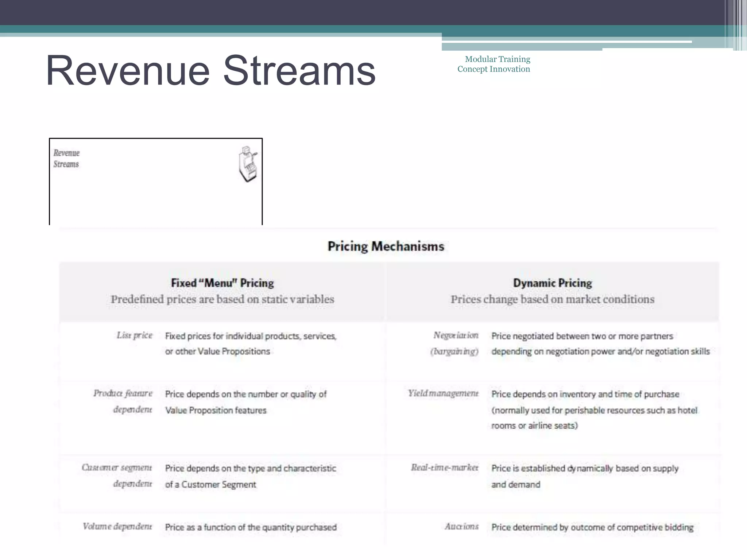Click the 'Product feature' row label
This screenshot has height=560, width=747.
123,393
